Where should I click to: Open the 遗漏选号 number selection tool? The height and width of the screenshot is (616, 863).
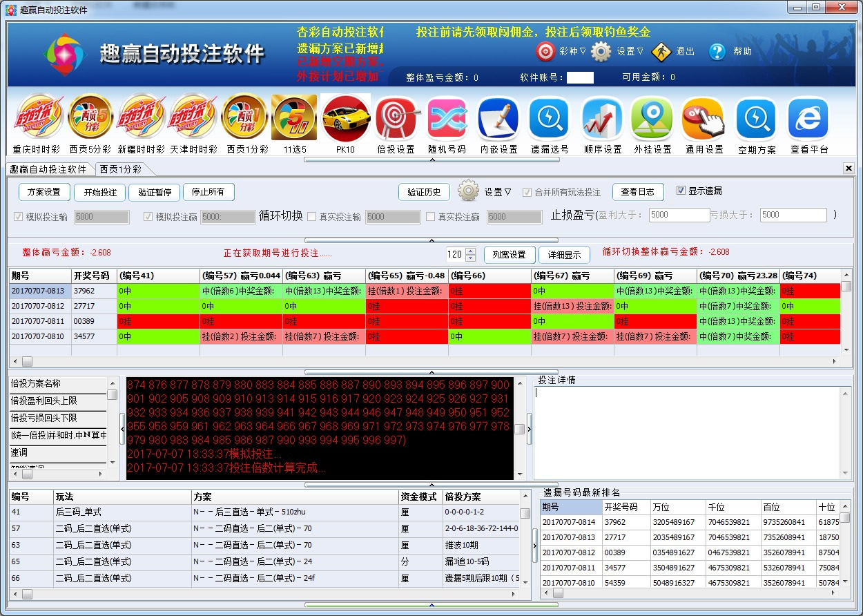(x=550, y=117)
